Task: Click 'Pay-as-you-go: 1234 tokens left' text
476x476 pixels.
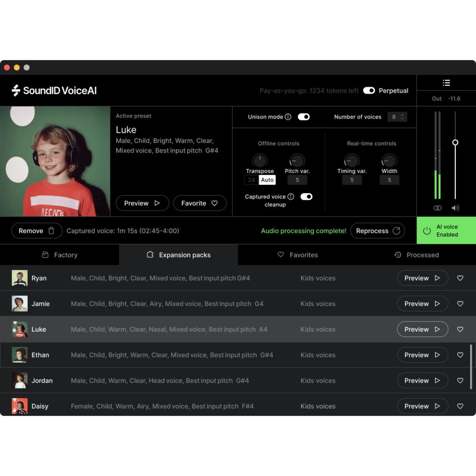Action: click(309, 90)
